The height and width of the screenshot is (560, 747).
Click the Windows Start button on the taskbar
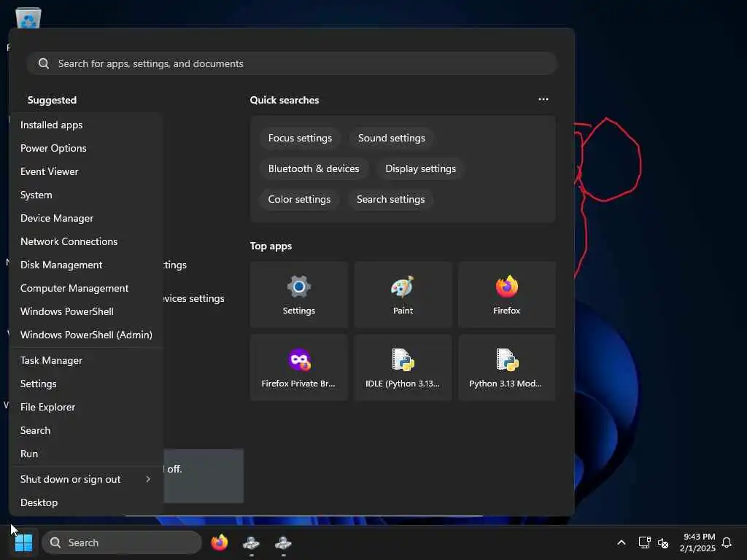[x=23, y=542]
